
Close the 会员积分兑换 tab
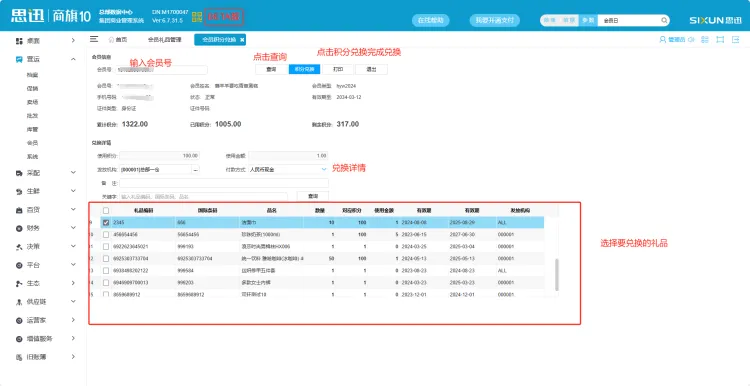[x=242, y=40]
